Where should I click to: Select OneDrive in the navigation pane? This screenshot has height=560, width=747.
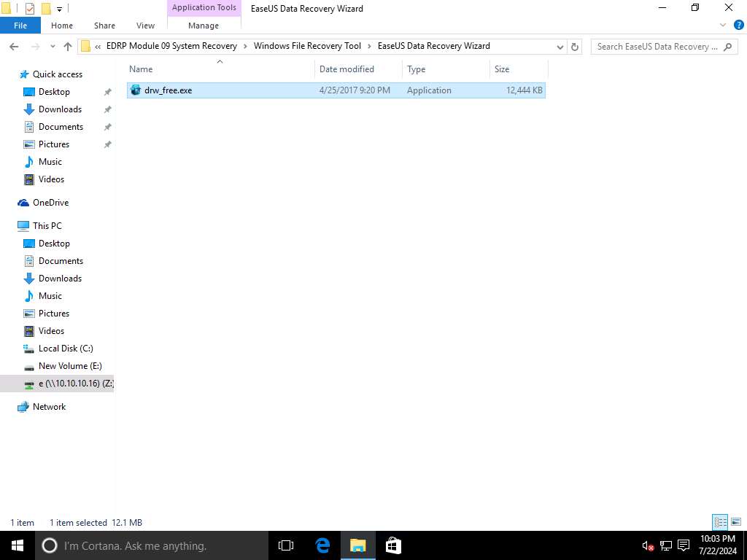click(x=50, y=203)
